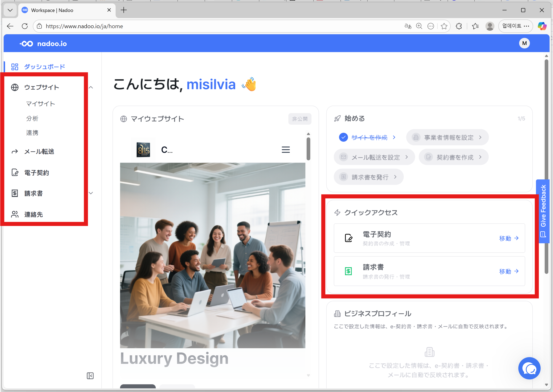The width and height of the screenshot is (553, 392).
Task: Open Copilot icon in browser toolbar
Action: point(542,26)
